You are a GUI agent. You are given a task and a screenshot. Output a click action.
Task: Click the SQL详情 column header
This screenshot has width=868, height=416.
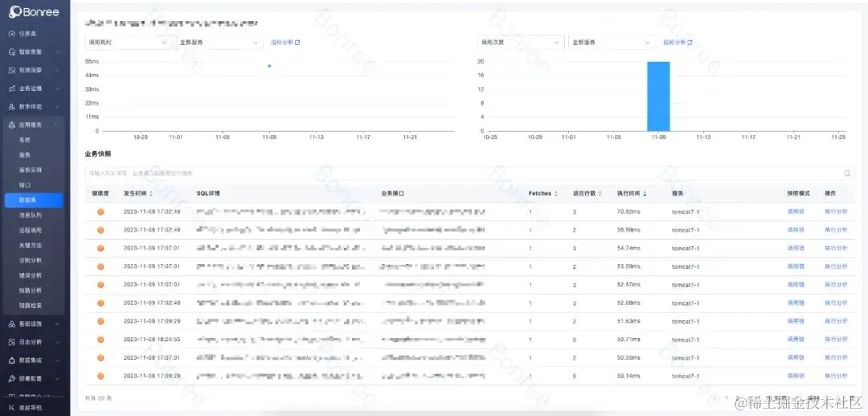(x=208, y=194)
